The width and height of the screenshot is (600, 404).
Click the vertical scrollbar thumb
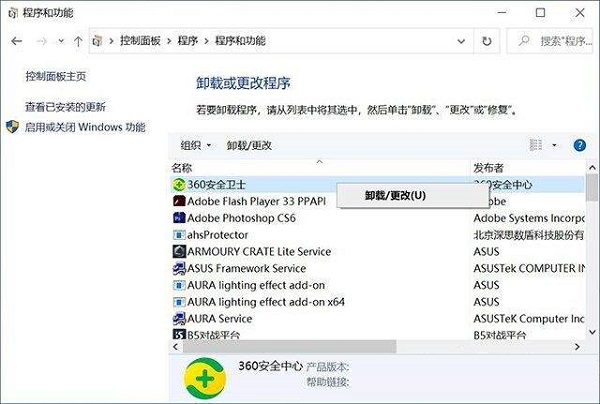point(592,187)
